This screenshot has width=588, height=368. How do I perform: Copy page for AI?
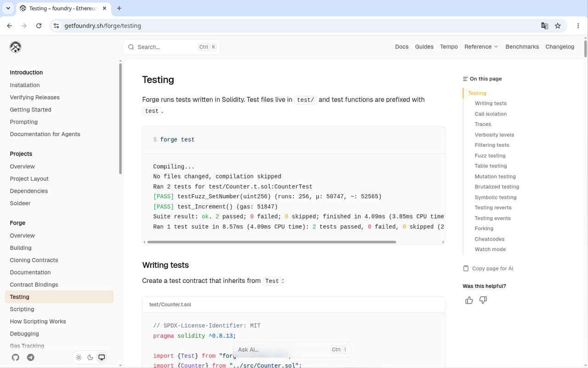click(x=488, y=269)
